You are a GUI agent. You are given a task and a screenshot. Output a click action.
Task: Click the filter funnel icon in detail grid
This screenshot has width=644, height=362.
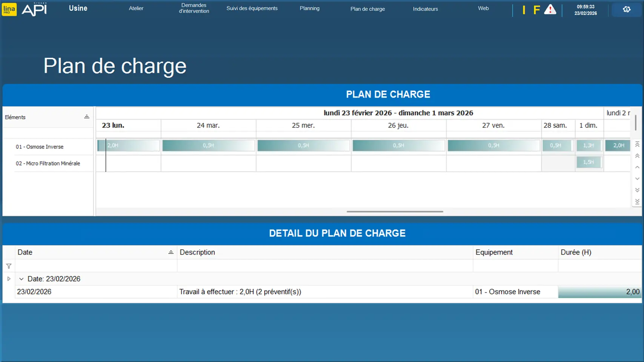coord(9,266)
